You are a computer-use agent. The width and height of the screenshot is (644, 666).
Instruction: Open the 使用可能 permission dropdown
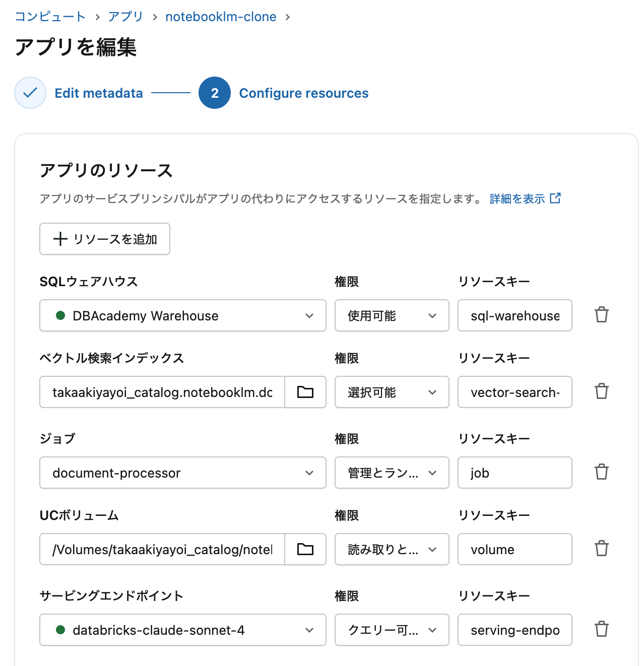tap(392, 315)
